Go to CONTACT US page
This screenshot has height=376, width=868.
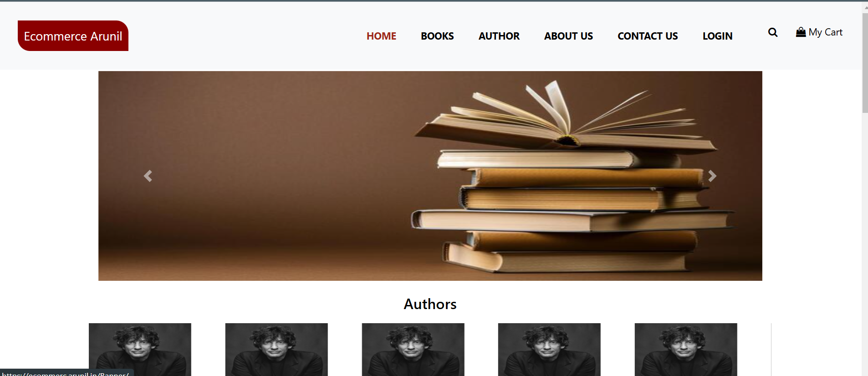coord(648,36)
